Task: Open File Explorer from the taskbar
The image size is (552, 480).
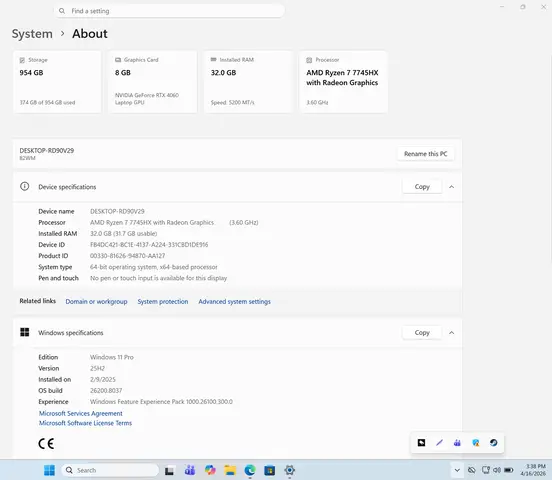Action: click(230, 470)
